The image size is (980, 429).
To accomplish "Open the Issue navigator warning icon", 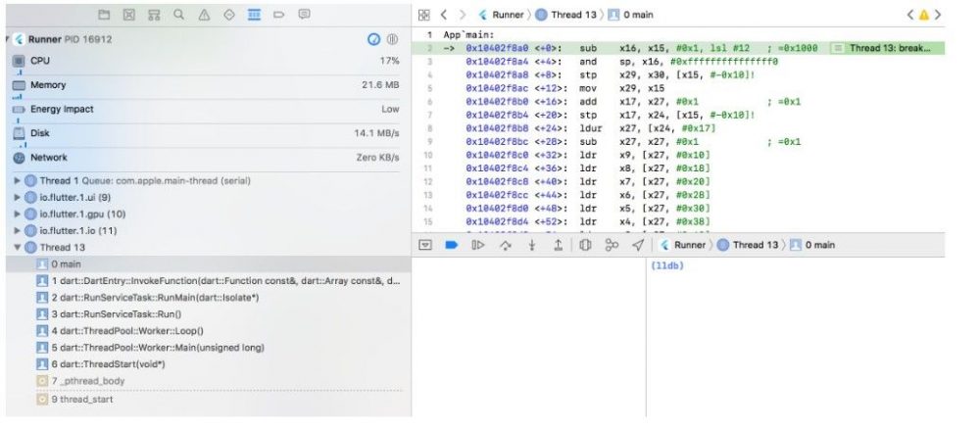I will pyautogui.click(x=204, y=15).
